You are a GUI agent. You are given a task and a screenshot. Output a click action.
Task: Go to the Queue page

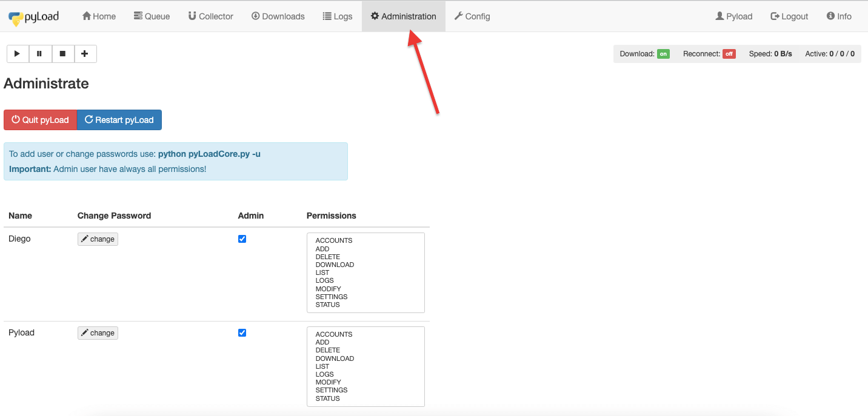pyautogui.click(x=152, y=16)
